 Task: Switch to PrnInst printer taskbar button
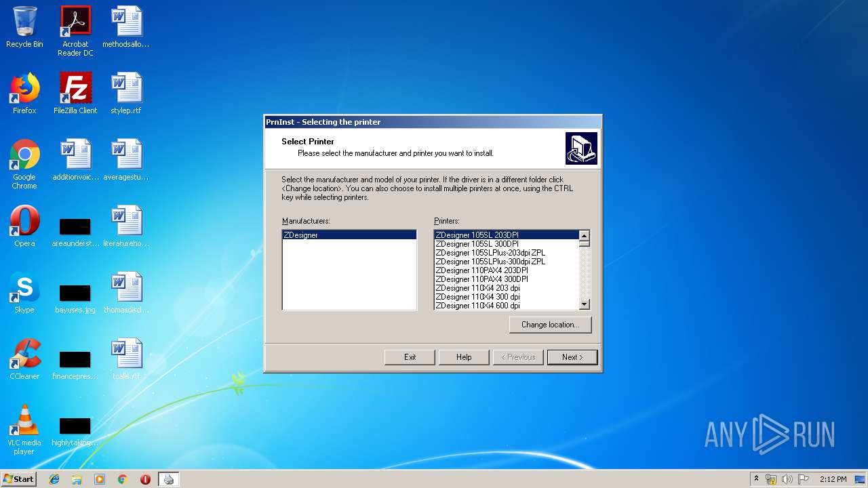(x=169, y=479)
